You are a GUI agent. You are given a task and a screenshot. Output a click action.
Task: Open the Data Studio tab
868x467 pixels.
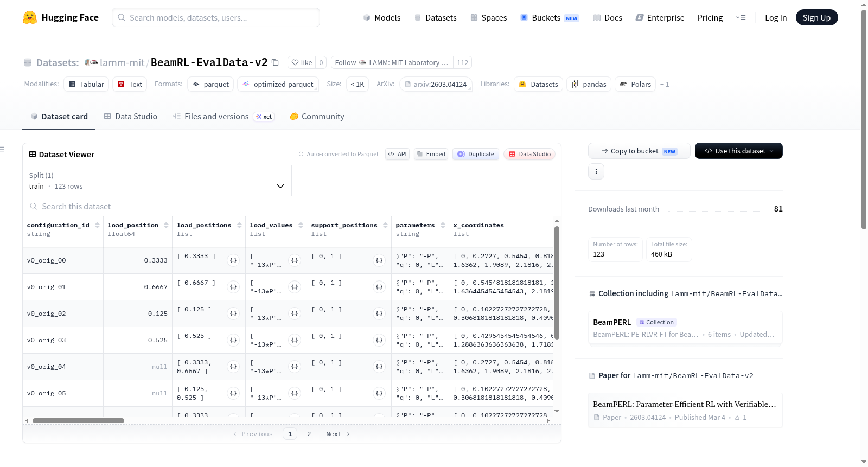(131, 116)
